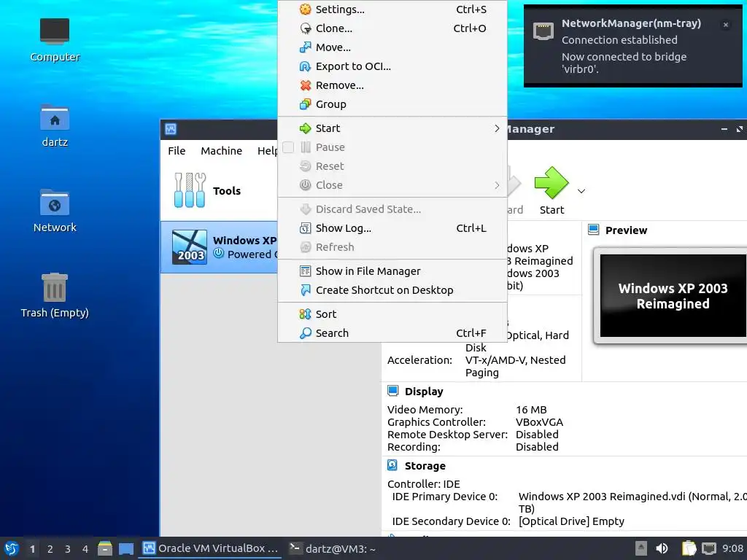The image size is (747, 560).
Task: Expand the Close submenu arrow
Action: (x=497, y=185)
